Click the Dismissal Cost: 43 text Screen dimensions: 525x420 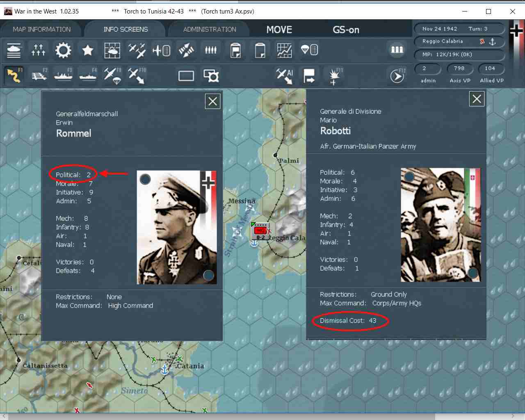click(x=348, y=321)
